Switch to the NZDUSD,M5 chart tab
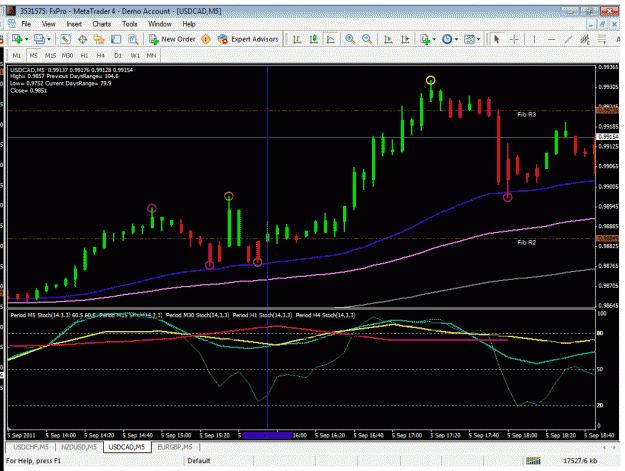625x471 pixels. pyautogui.click(x=79, y=447)
